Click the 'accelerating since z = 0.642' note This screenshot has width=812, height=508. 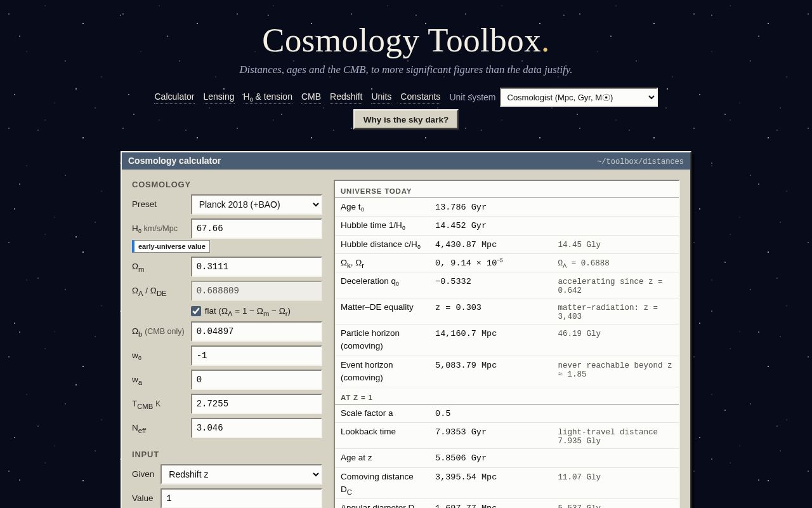point(610,286)
